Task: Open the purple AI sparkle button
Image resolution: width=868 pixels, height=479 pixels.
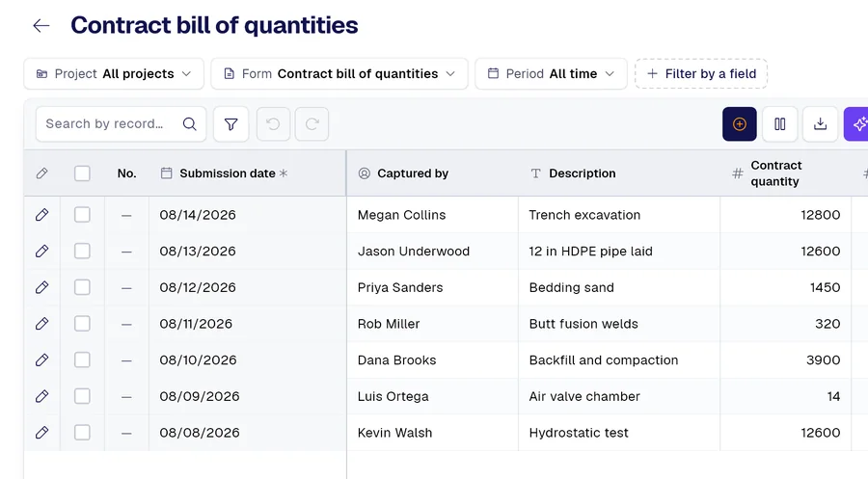Action: (857, 124)
